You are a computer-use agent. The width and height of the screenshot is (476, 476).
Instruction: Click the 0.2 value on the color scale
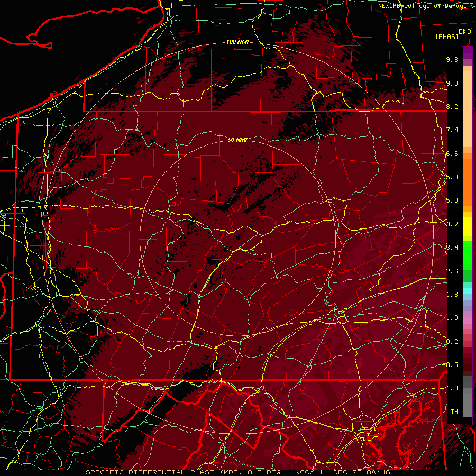452,342
